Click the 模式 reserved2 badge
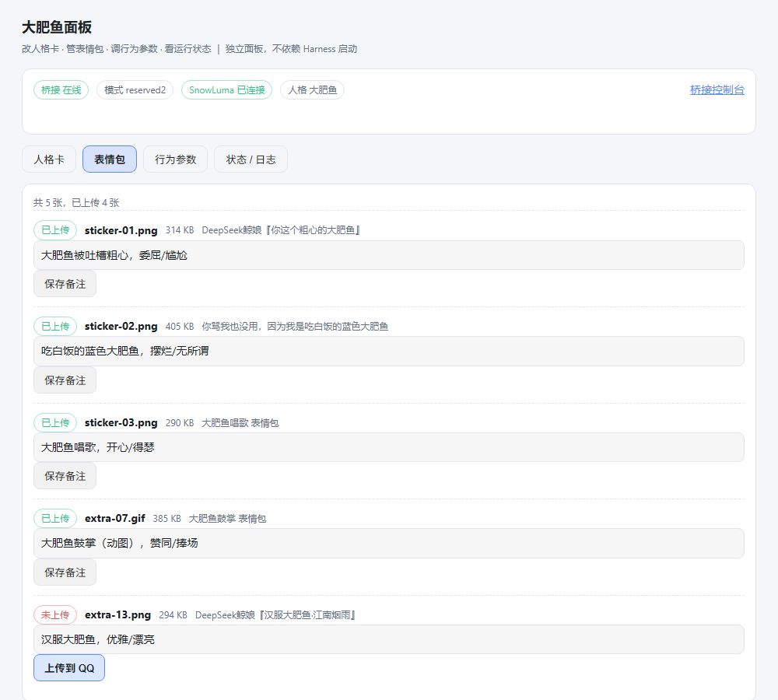Viewport: 778px width, 700px height. point(135,89)
